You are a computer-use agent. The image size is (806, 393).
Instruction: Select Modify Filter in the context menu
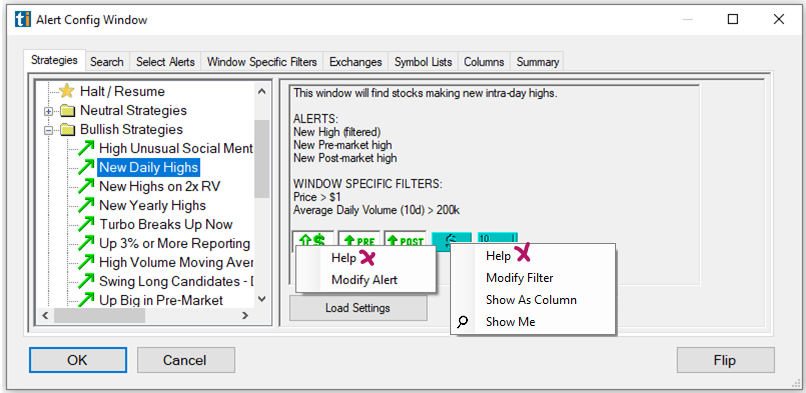520,278
